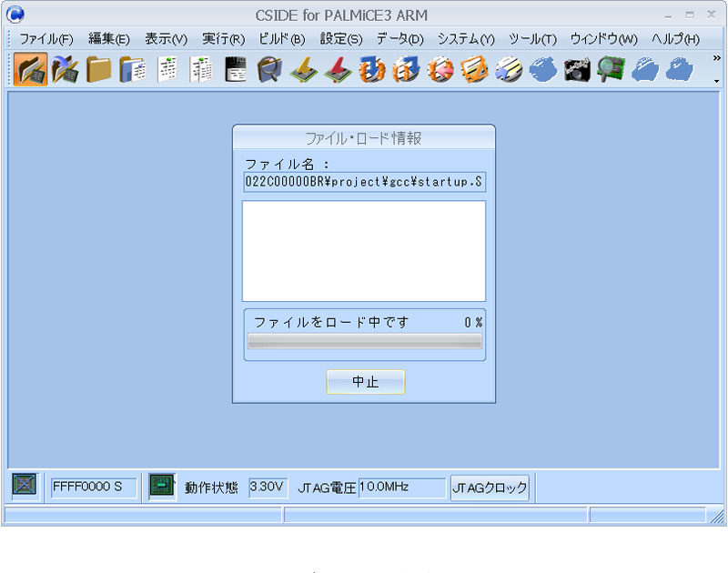Click the red left-arrow step return icon

coord(440,69)
